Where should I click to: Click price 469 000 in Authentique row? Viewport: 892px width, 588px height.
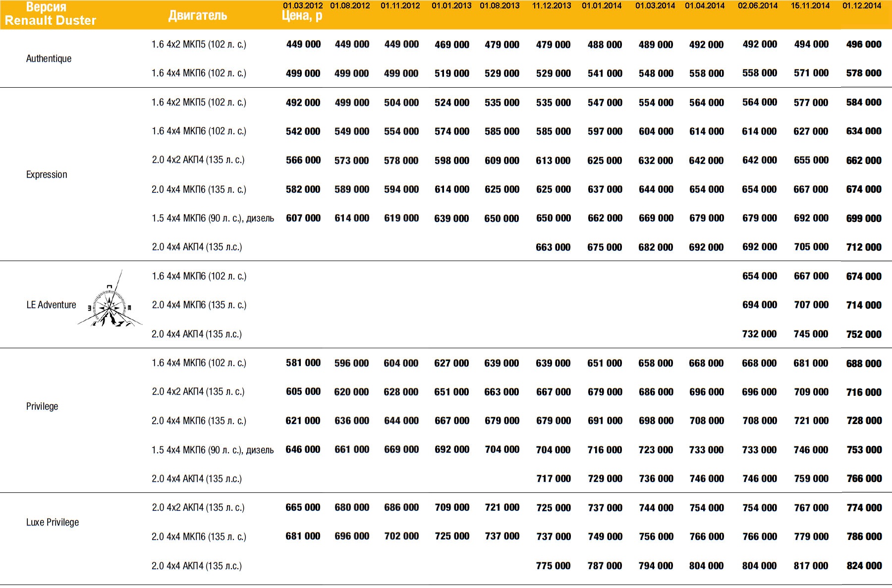452,45
